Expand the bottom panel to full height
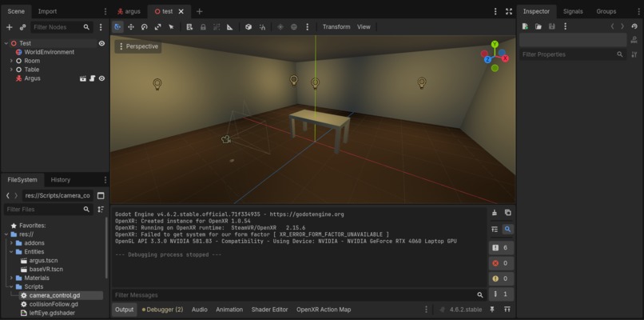Screen dimensions: 644x320 507,310
